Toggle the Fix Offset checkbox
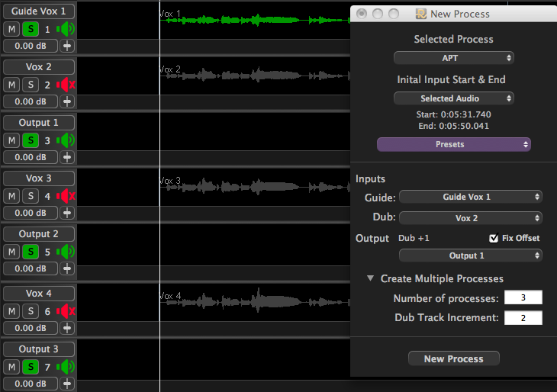This screenshot has width=557, height=392. point(494,238)
